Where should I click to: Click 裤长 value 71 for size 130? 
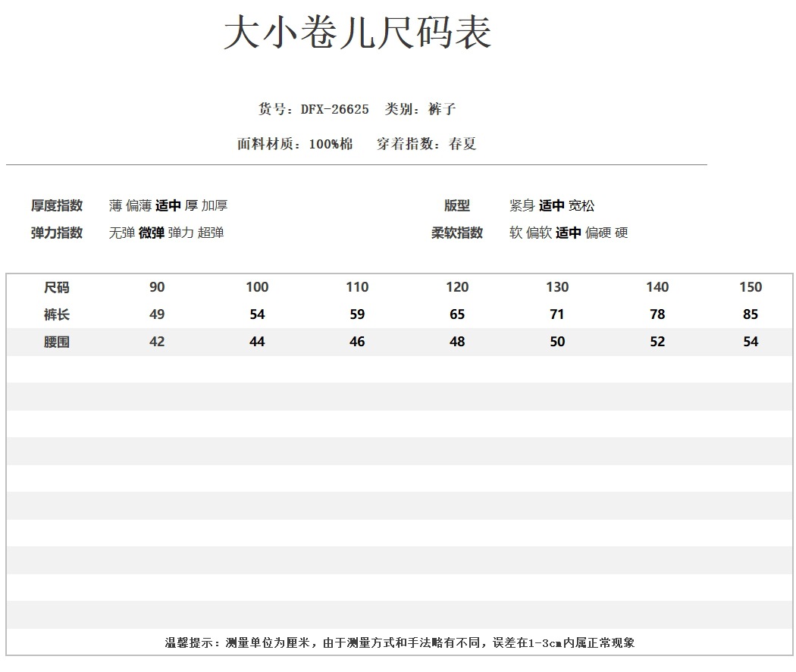point(557,314)
